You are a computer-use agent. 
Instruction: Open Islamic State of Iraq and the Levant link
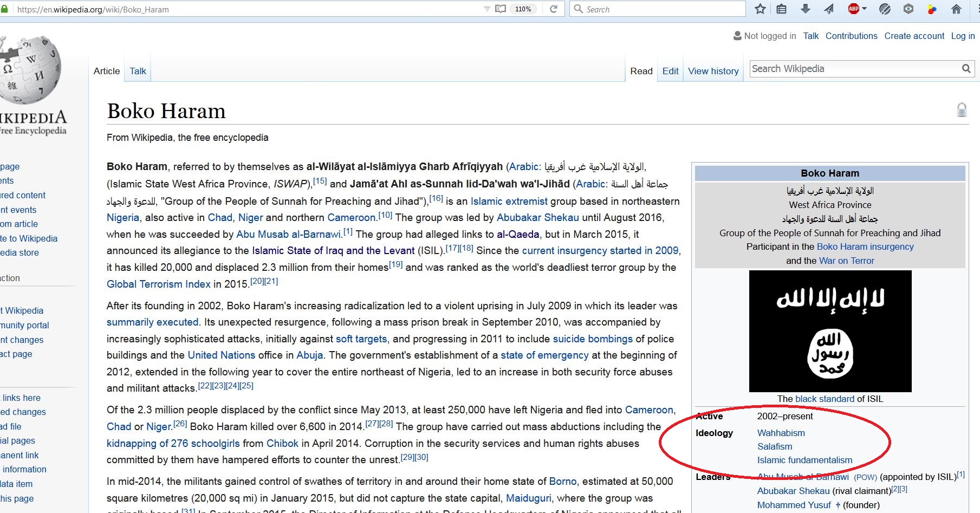pos(333,250)
